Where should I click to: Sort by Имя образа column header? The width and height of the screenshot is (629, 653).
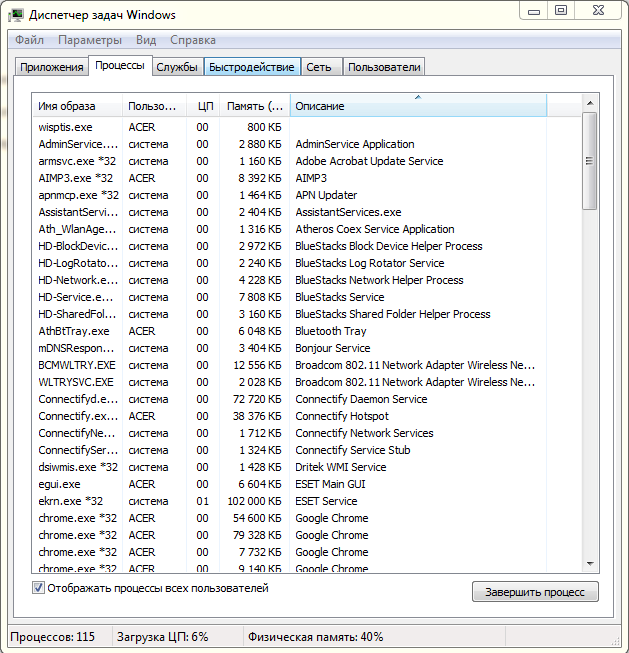[x=77, y=106]
